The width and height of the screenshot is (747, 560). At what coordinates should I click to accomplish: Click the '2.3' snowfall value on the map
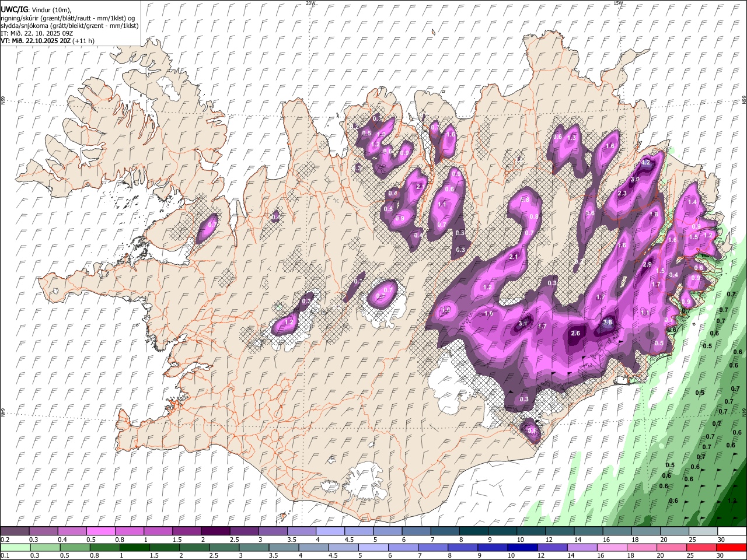[x=622, y=194]
